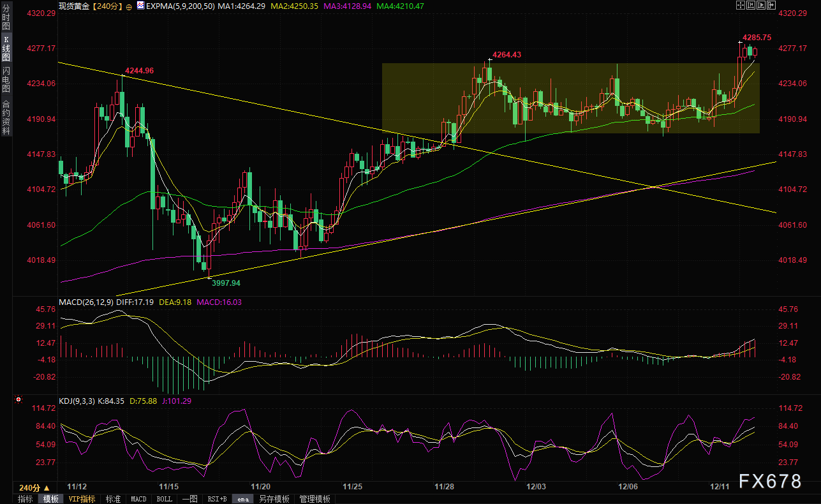This screenshot has width=821, height=504.
Task: Select the 指标 tab in bottom bar
Action: 26,499
